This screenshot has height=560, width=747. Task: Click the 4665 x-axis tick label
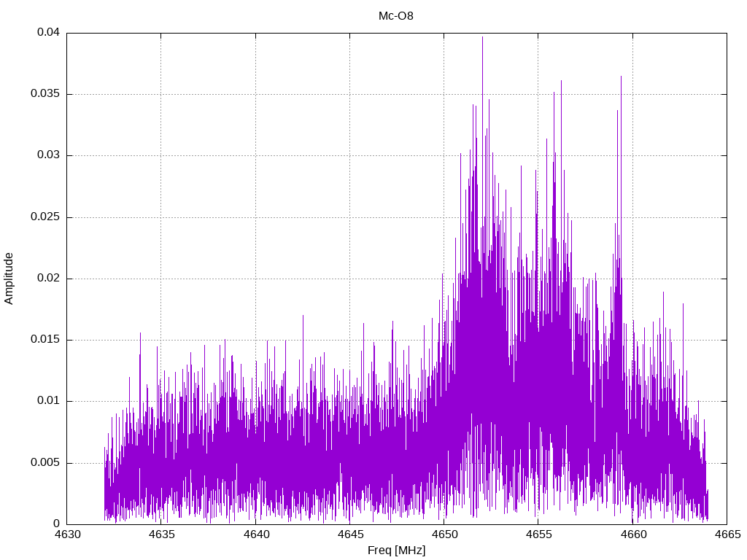pos(727,534)
